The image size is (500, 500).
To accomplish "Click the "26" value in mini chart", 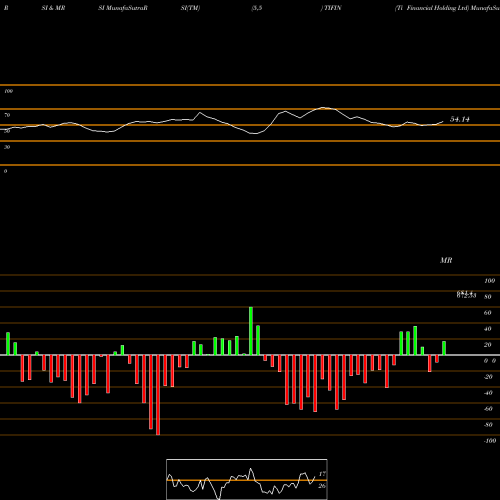I will (322, 486).
